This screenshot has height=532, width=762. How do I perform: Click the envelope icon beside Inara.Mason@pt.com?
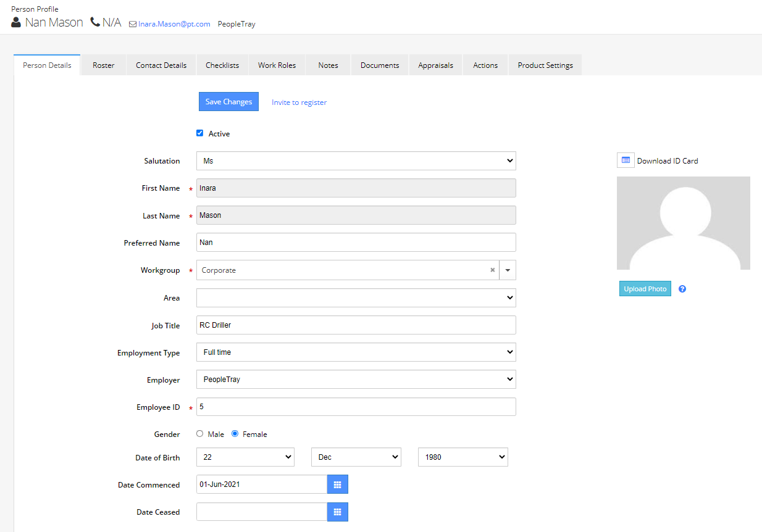132,24
